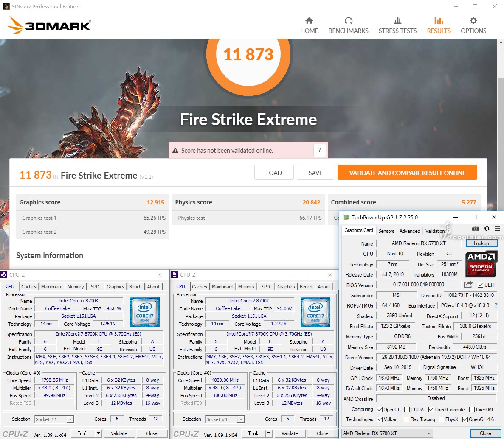Toggle the DirectCompute checkbox
The width and height of the screenshot is (504, 439).
coord(431,409)
